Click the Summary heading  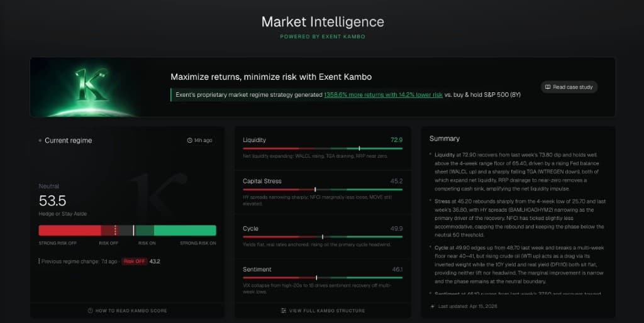pos(445,139)
